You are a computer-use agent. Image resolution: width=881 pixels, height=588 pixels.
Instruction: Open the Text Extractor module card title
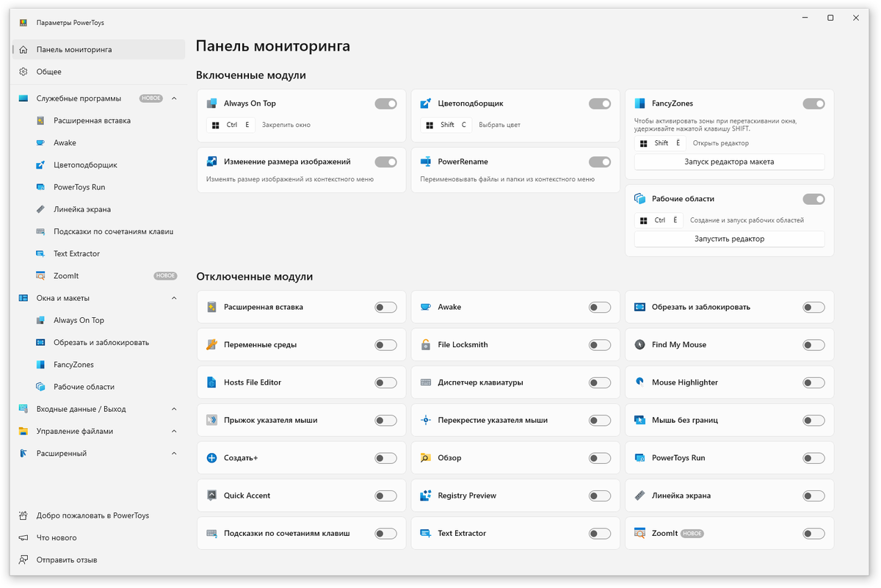tap(462, 534)
